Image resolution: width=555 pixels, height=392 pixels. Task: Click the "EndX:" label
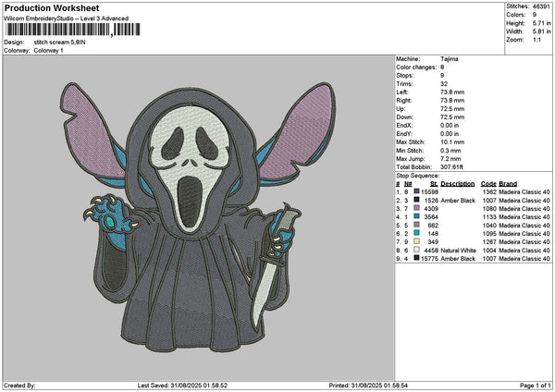402,126
